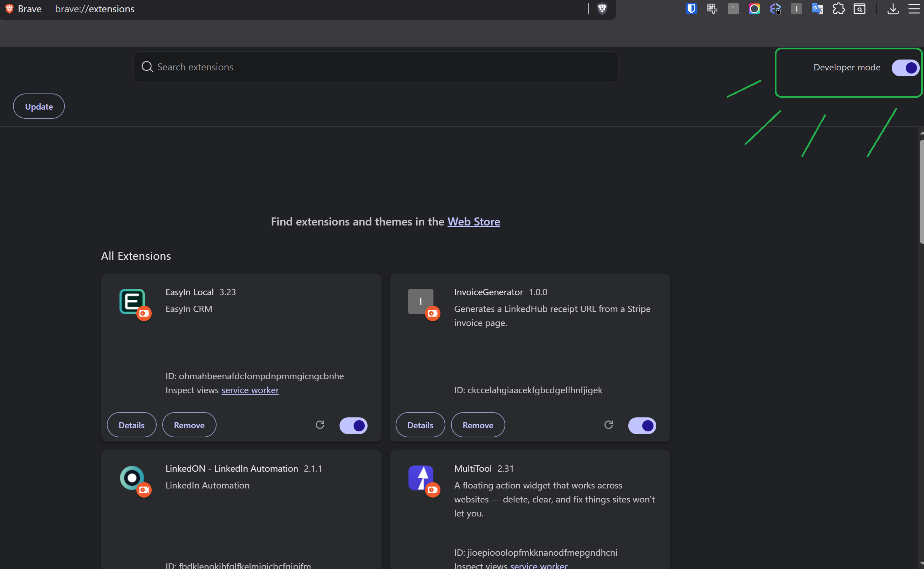The height and width of the screenshot is (569, 924).
Task: Click the MultiTool description text
Action: [555, 499]
